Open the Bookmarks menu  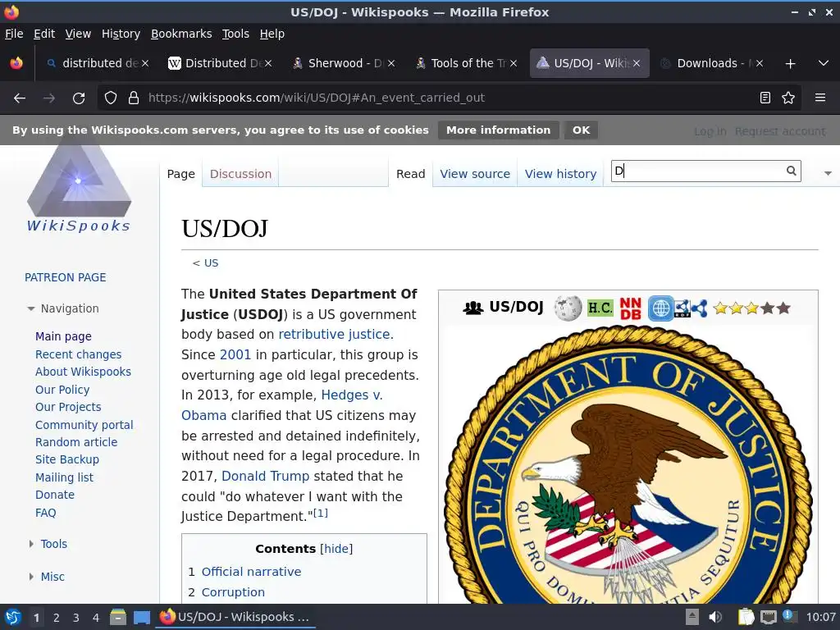point(181,34)
